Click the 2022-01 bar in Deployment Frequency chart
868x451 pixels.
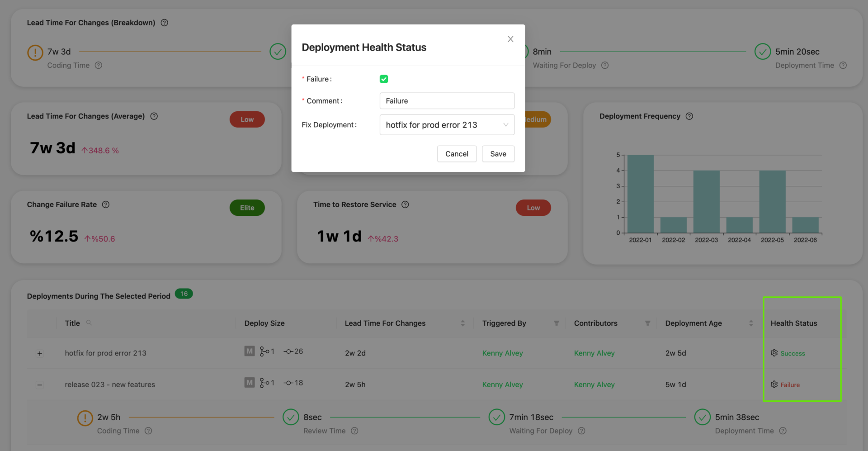click(x=640, y=194)
